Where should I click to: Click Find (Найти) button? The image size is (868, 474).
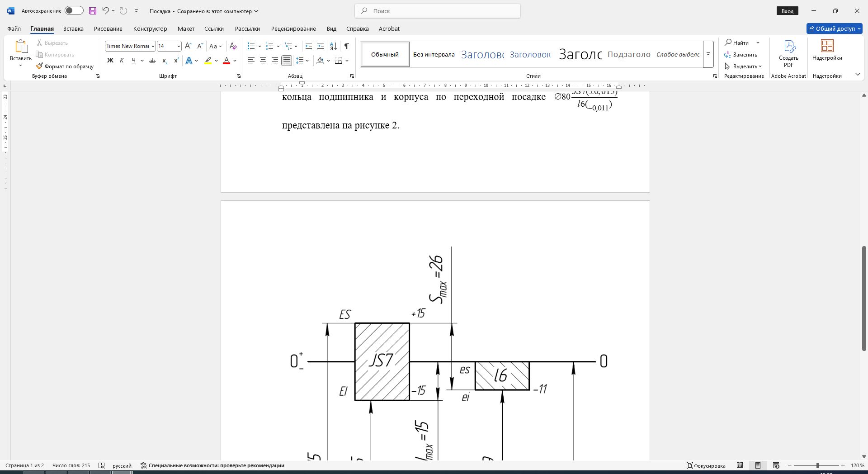(x=737, y=43)
